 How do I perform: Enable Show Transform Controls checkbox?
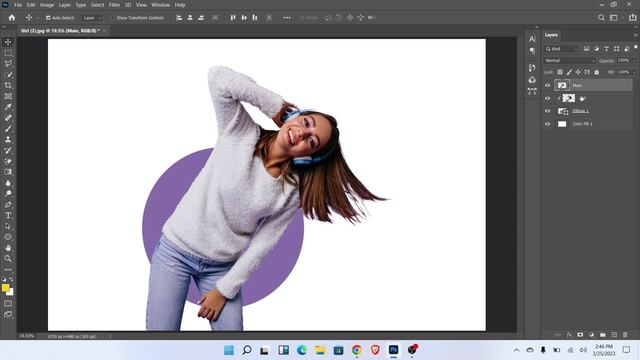(x=113, y=18)
